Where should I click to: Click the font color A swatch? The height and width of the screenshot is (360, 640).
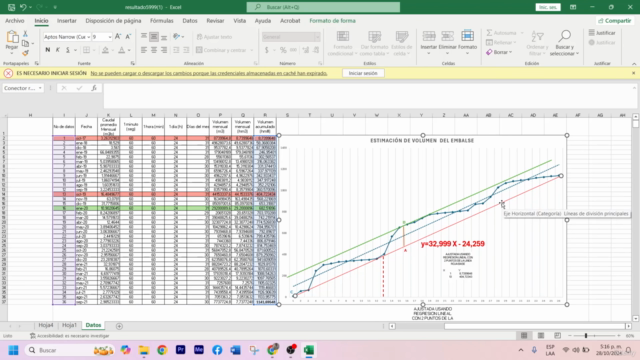[x=122, y=50]
